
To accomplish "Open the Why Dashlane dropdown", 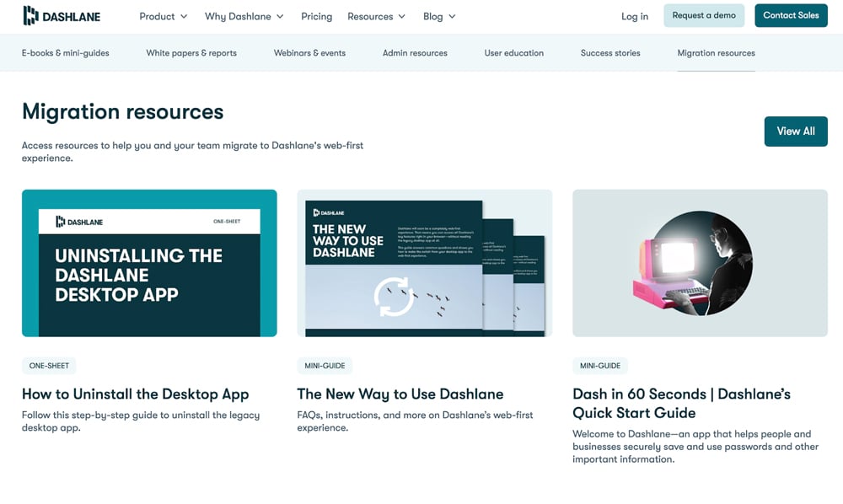I will tap(244, 16).
